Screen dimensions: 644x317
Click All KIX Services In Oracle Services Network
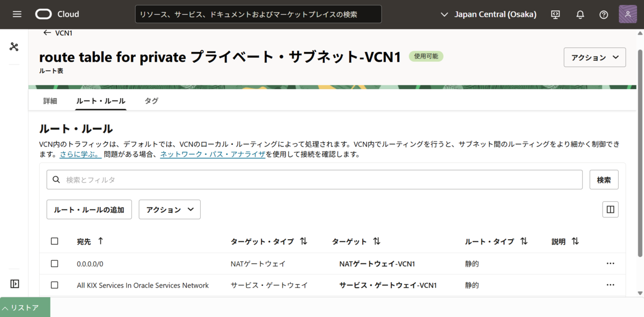[x=143, y=285]
